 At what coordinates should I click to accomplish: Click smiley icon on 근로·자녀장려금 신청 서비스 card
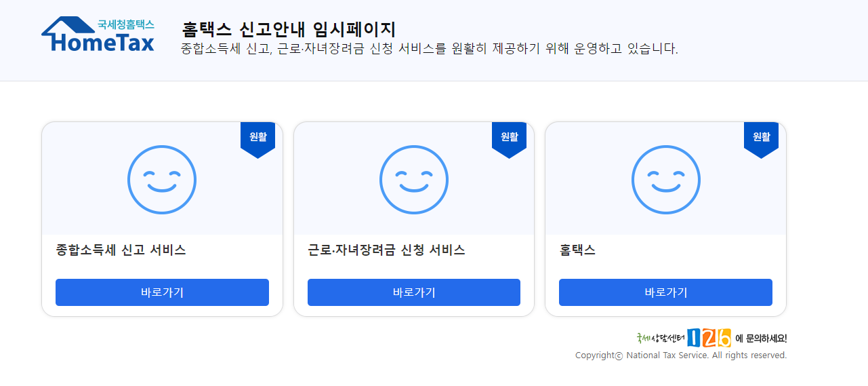click(414, 180)
